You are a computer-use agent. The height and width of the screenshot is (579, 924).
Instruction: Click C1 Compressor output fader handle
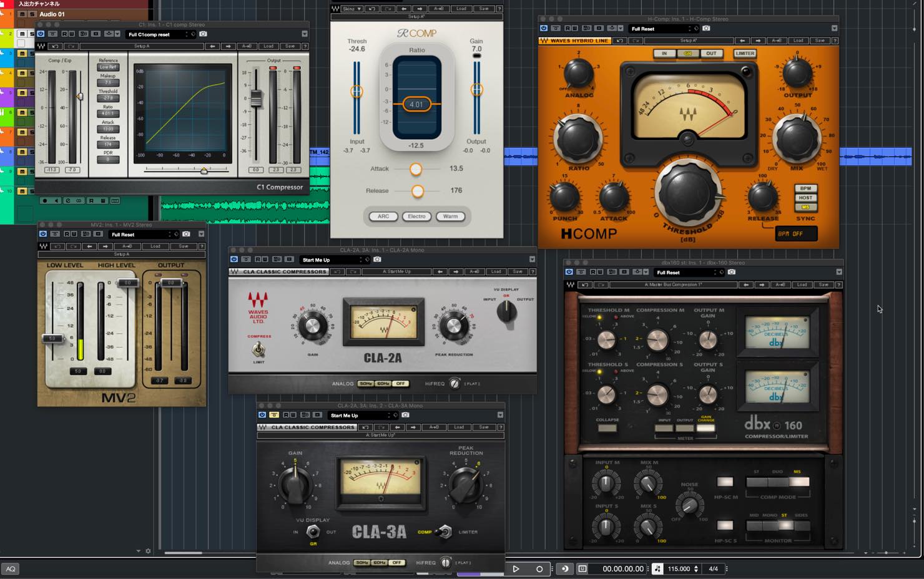coord(256,97)
